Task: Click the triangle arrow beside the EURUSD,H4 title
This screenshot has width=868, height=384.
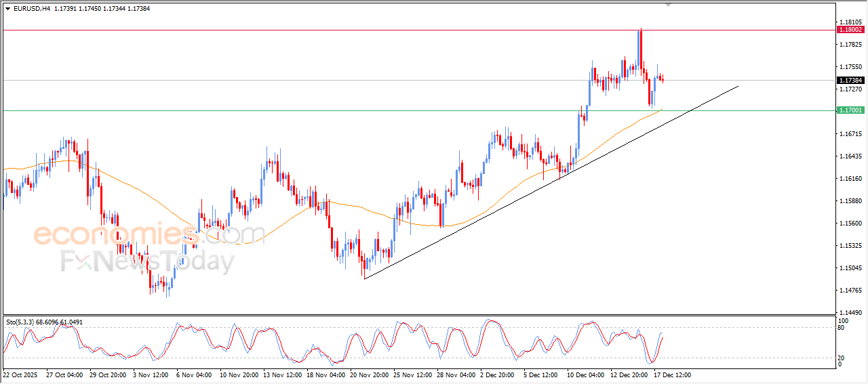Action: point(7,8)
